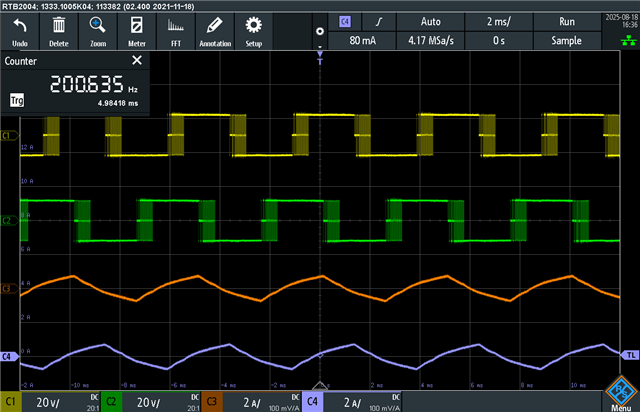The width and height of the screenshot is (640, 412).
Task: Click the time reference triangle at bottom
Action: click(x=320, y=385)
